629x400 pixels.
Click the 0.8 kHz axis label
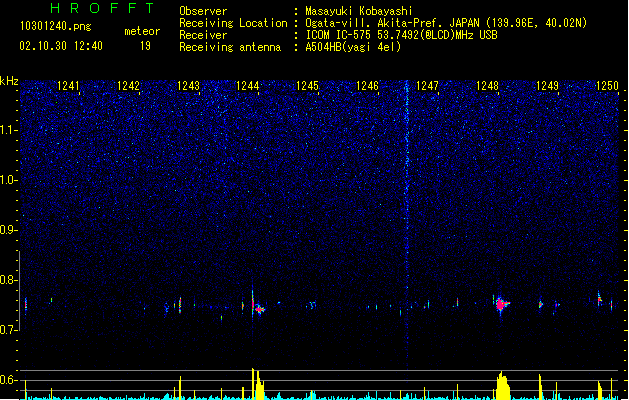point(9,280)
